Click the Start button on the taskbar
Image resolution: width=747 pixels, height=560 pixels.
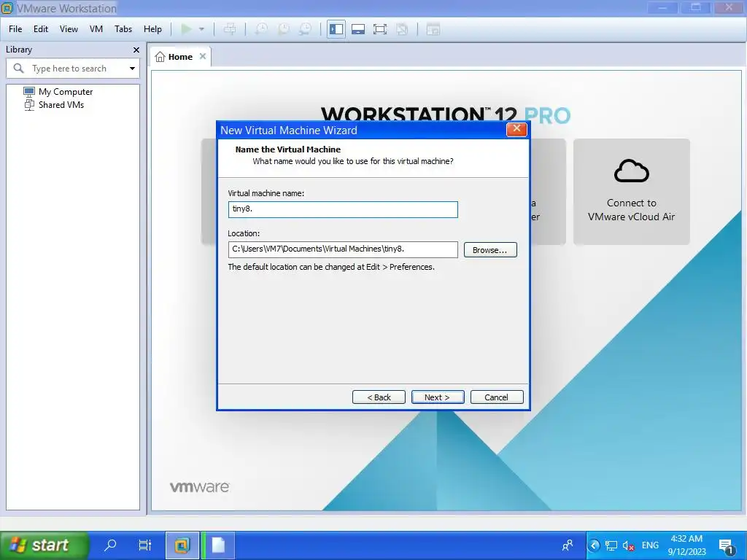(44, 545)
